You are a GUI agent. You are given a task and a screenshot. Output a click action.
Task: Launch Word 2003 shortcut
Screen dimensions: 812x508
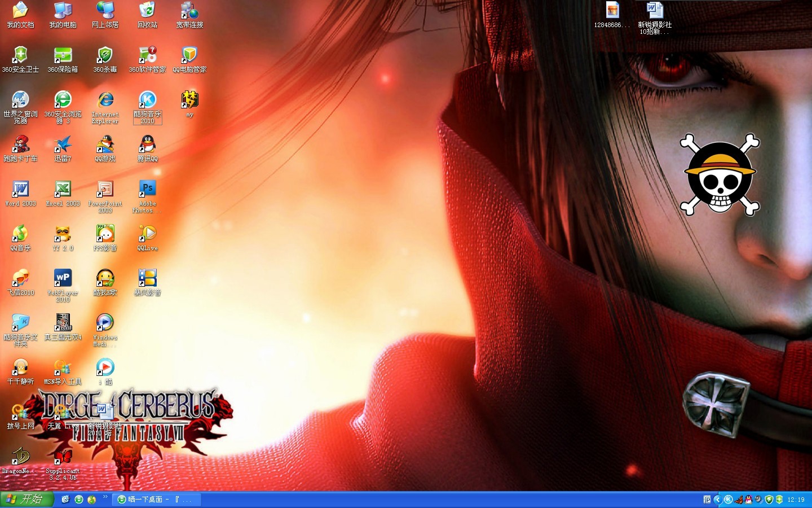click(20, 193)
